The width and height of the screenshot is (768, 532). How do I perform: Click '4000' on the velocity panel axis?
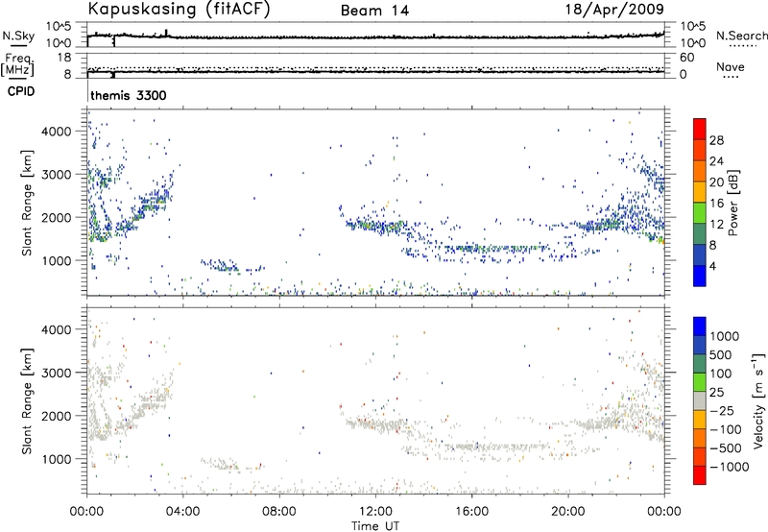(57, 329)
